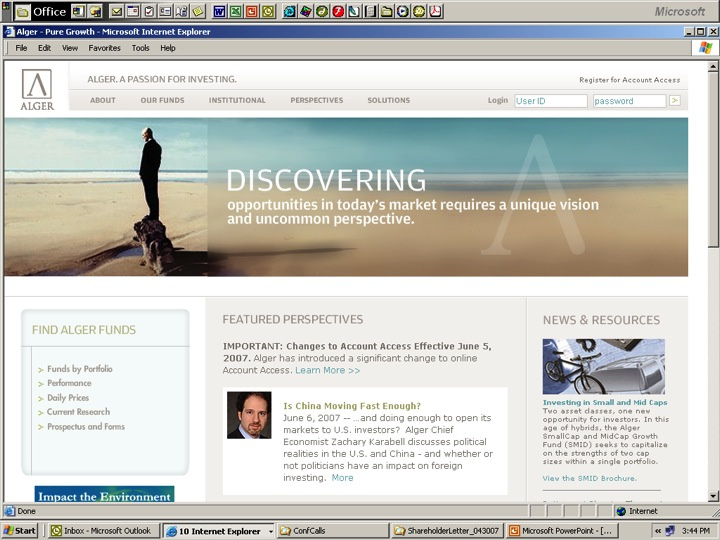
Task: Open the Daily Prices link
Action: point(68,398)
